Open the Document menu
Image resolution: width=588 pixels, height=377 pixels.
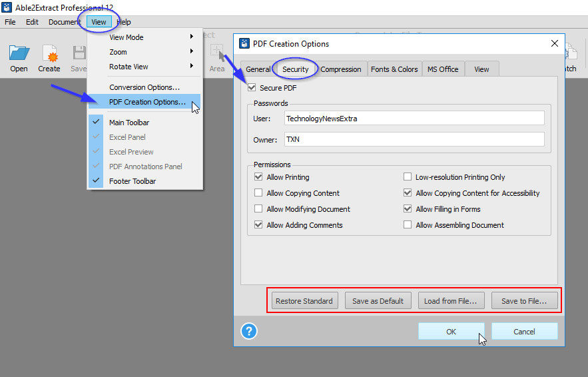65,22
